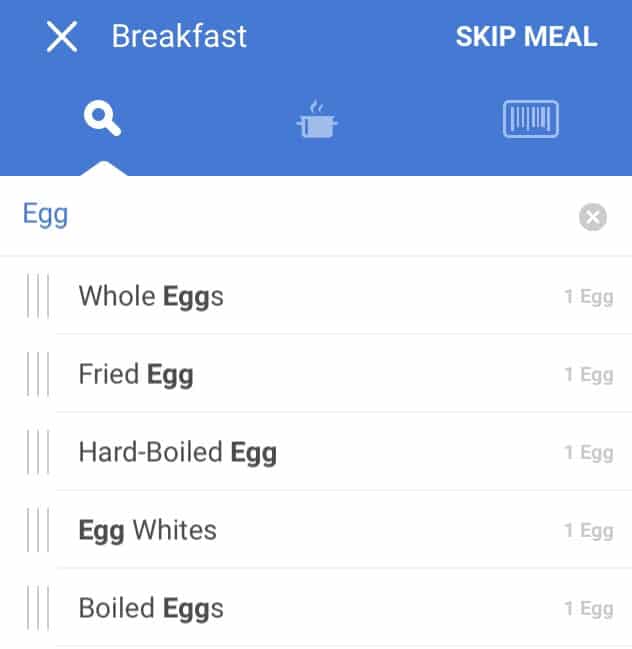Select Whole Eggs from results

151,296
